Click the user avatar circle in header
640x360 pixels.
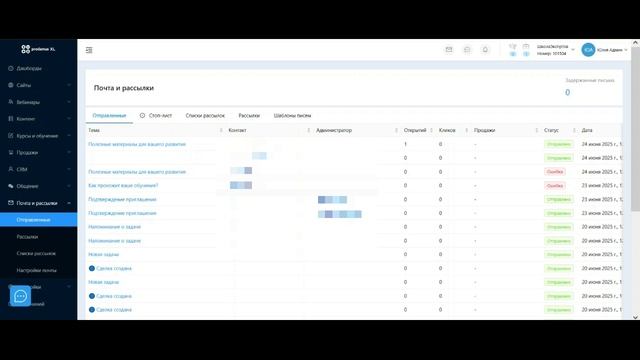pyautogui.click(x=588, y=50)
